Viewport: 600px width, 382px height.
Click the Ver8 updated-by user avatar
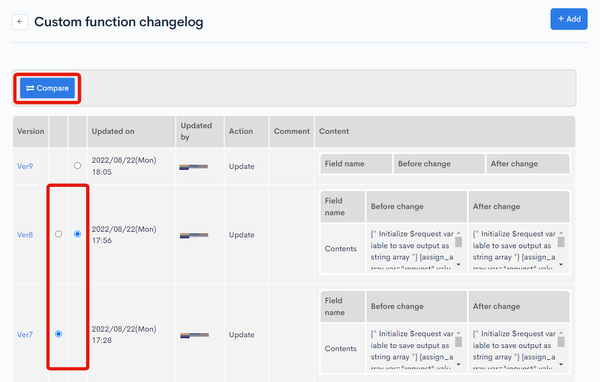pos(194,235)
